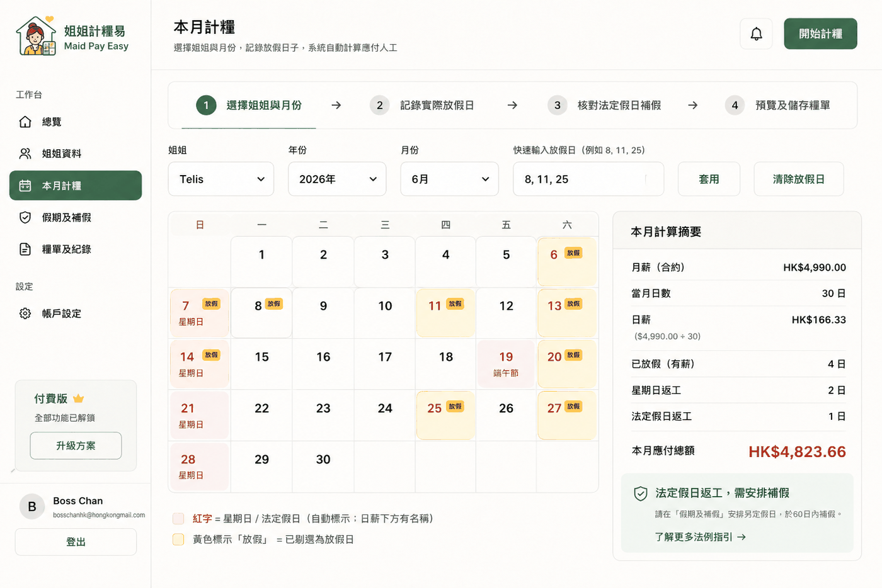Click the Maid Pay Easy house logo
Screen dimensions: 882x588
click(37, 36)
